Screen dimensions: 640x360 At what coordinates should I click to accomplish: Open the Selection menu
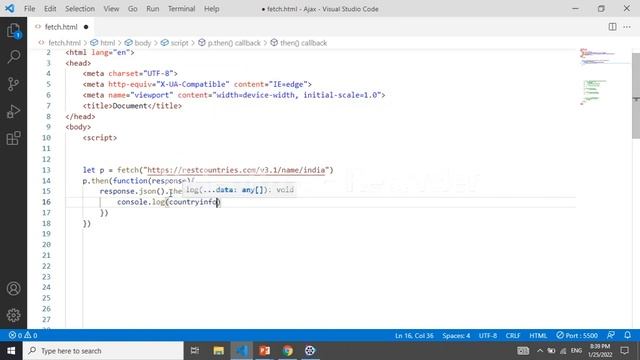[x=80, y=9]
